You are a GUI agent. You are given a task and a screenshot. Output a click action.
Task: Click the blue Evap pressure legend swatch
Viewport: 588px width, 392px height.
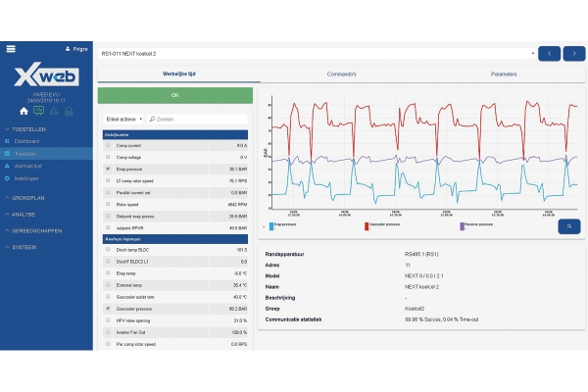click(x=271, y=226)
